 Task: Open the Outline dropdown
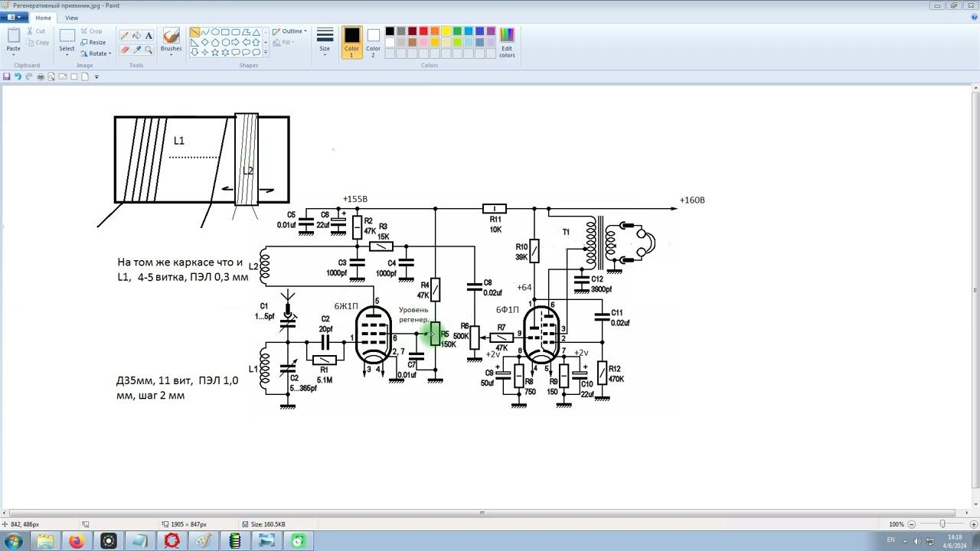[289, 31]
